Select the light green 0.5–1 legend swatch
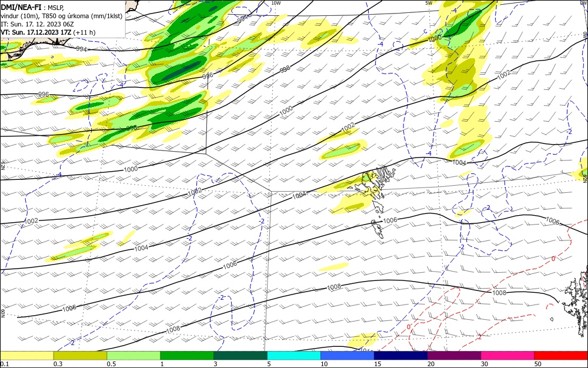 [133, 356]
